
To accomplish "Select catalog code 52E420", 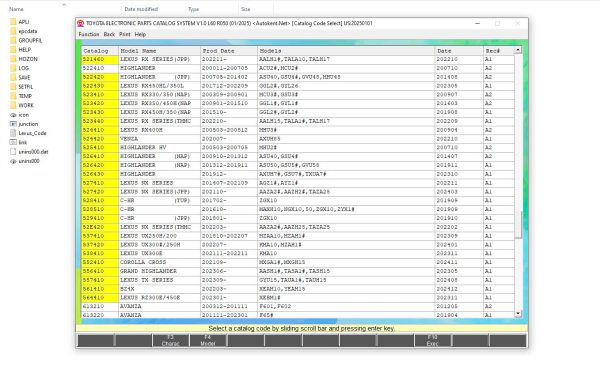I will click(x=100, y=227).
